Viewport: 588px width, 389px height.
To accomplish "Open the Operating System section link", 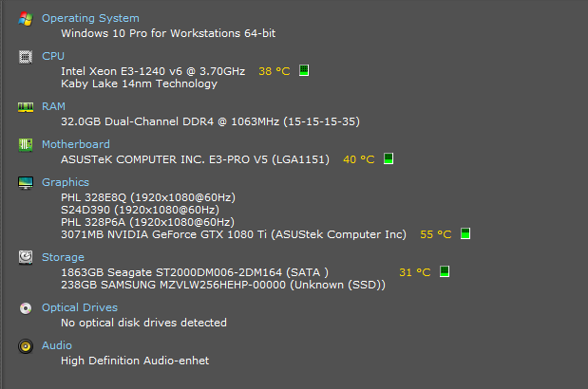I will click(x=90, y=18).
